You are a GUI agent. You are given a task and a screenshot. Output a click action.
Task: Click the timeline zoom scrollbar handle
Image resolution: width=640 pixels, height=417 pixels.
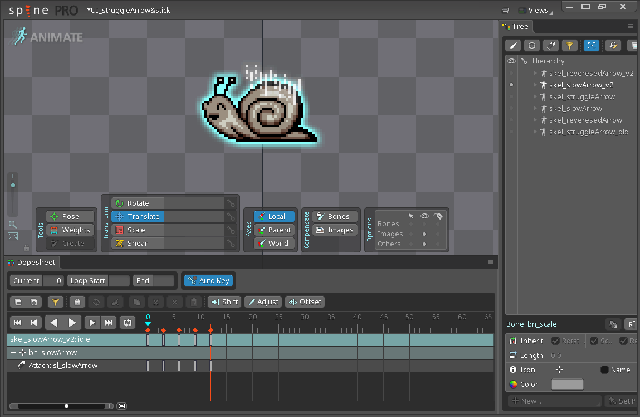click(67, 406)
